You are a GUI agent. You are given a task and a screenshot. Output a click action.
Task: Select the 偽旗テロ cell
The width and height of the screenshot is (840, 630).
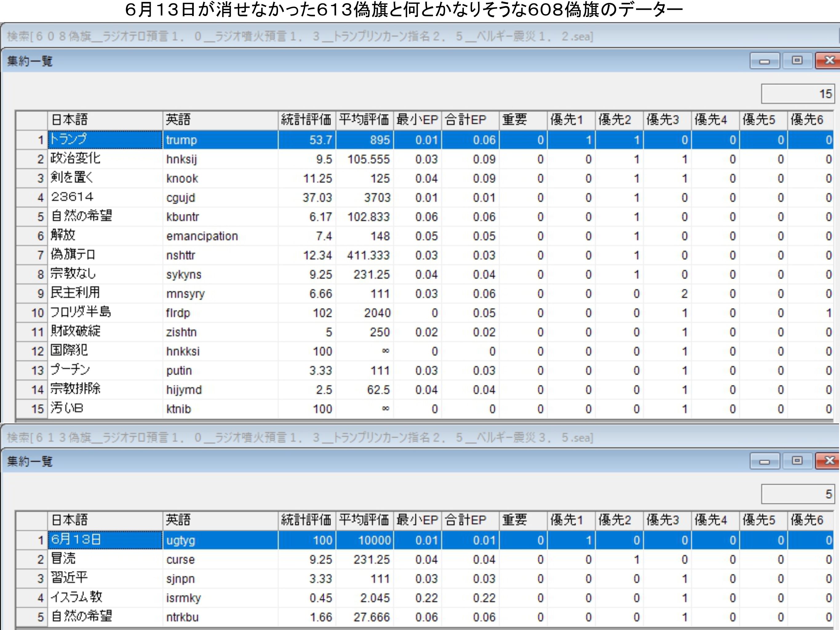point(105,255)
